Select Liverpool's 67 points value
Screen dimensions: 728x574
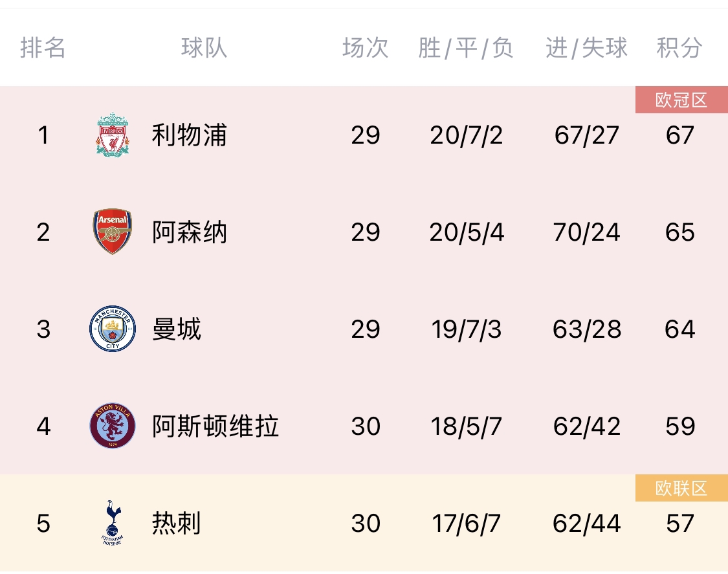click(679, 135)
